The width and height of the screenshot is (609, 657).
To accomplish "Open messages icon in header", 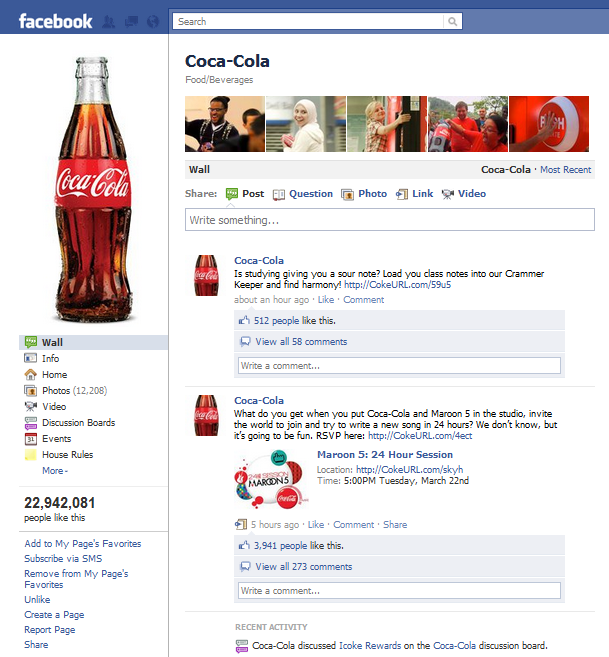I will (x=131, y=21).
